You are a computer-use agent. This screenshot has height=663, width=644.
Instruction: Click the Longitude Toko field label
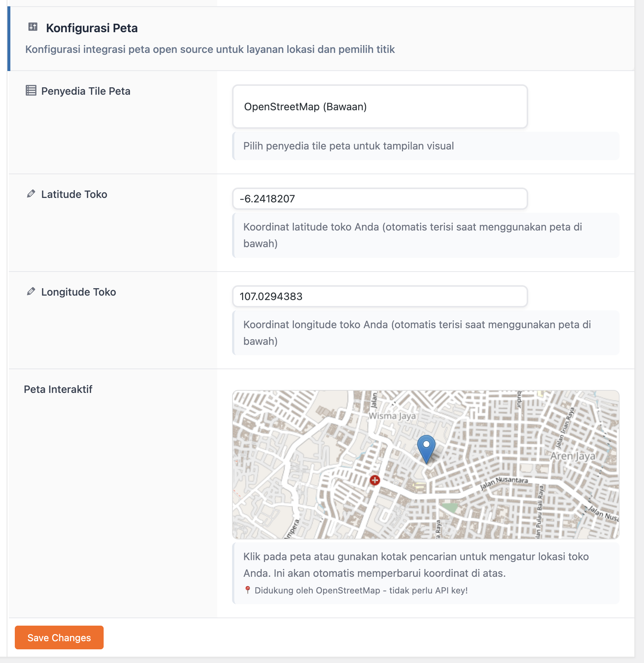point(78,292)
